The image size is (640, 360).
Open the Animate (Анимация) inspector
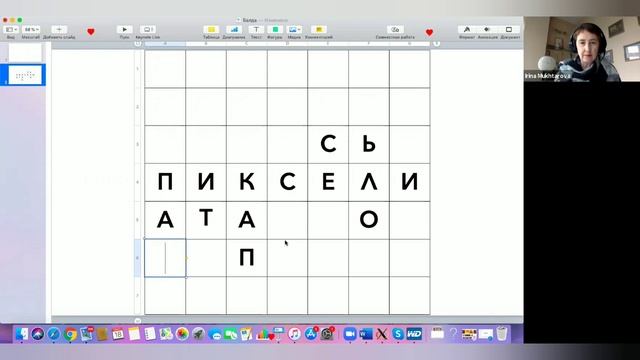487,29
